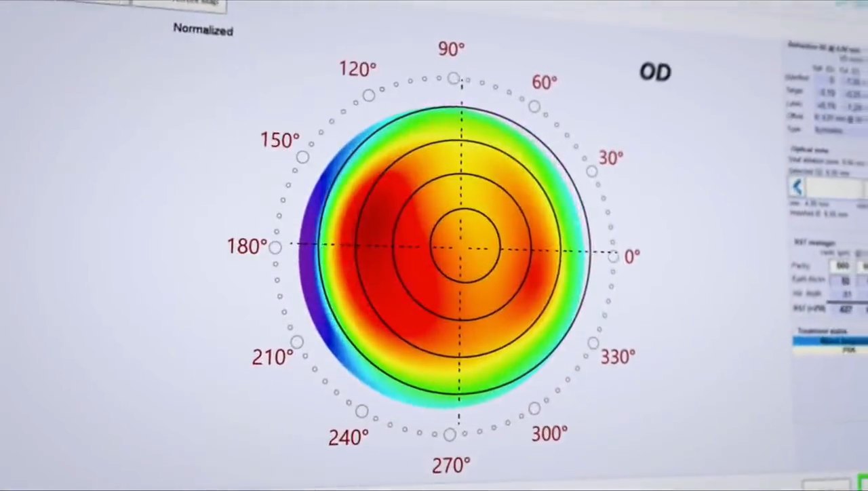Click the blue left arrow in side panel
This screenshot has height=491, width=868.
797,187
